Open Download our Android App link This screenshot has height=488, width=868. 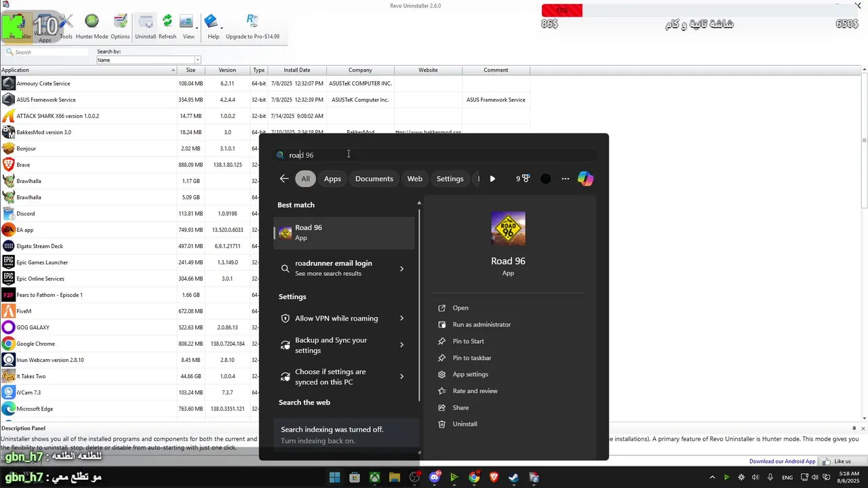tap(783, 462)
